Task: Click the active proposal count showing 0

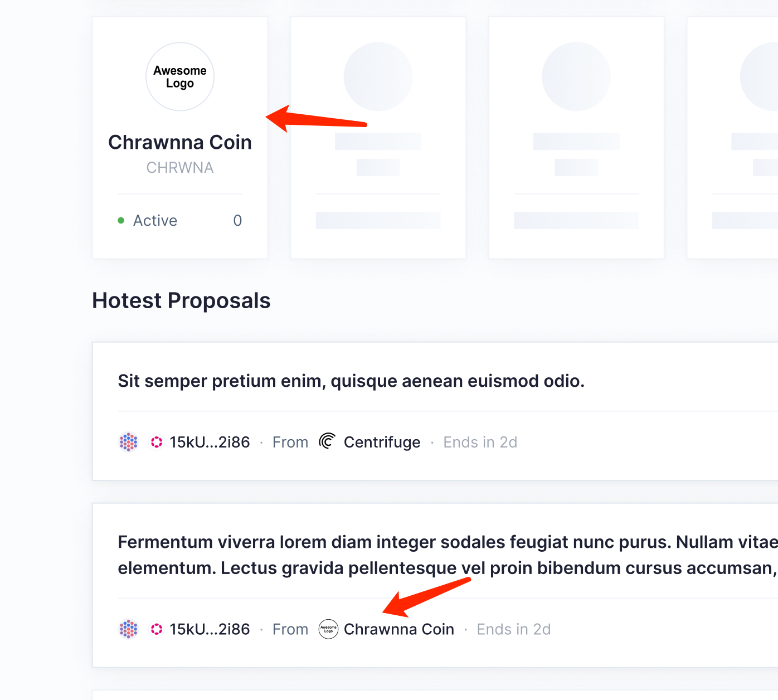Action: coord(237,220)
